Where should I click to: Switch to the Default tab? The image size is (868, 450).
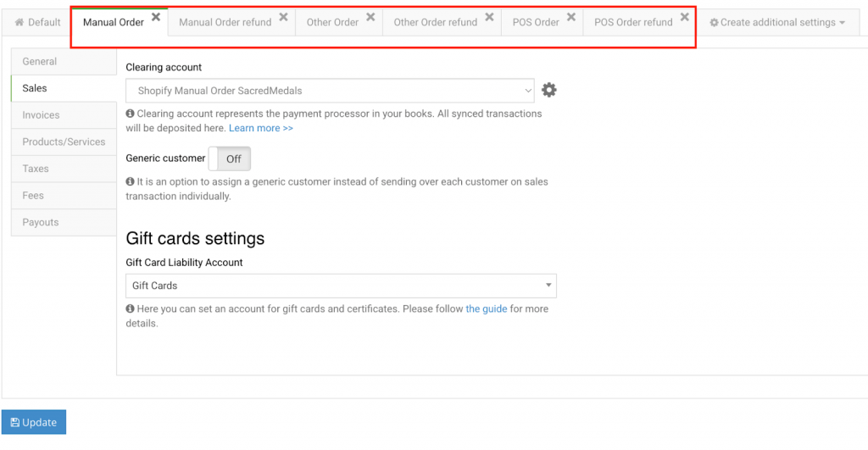37,23
